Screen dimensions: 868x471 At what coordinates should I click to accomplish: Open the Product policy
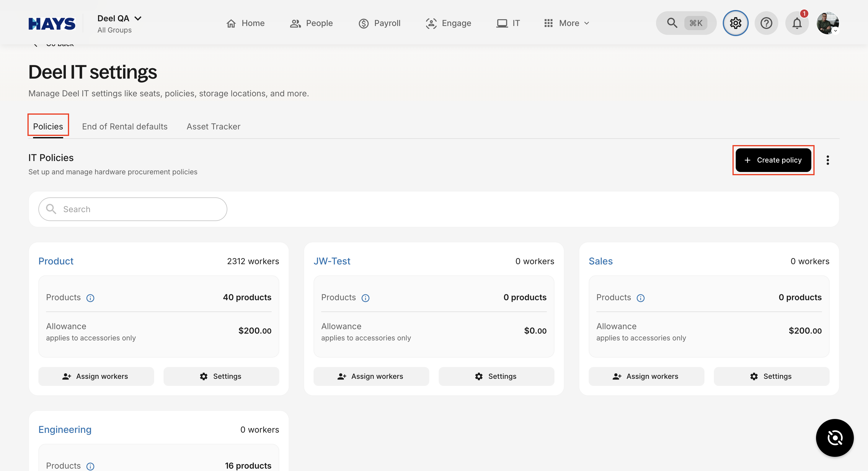point(56,261)
